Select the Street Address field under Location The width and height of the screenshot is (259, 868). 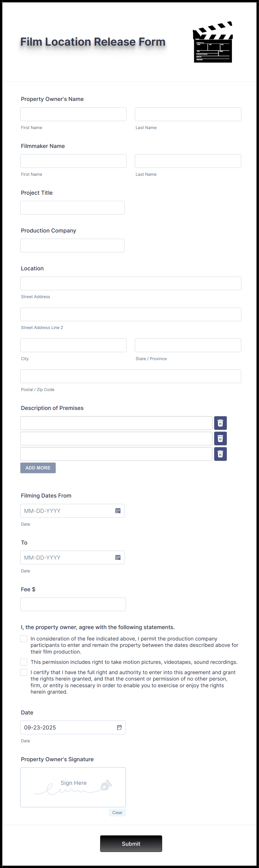(131, 283)
